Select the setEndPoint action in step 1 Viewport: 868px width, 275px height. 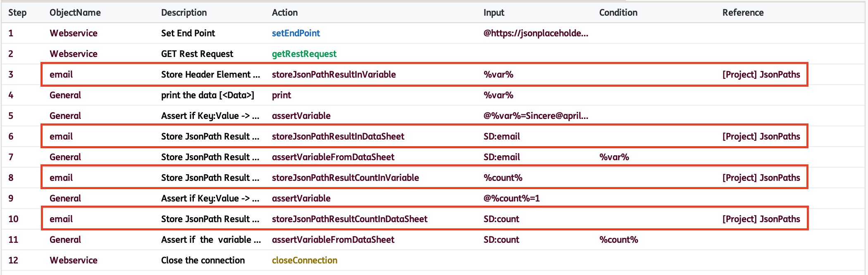click(x=296, y=33)
